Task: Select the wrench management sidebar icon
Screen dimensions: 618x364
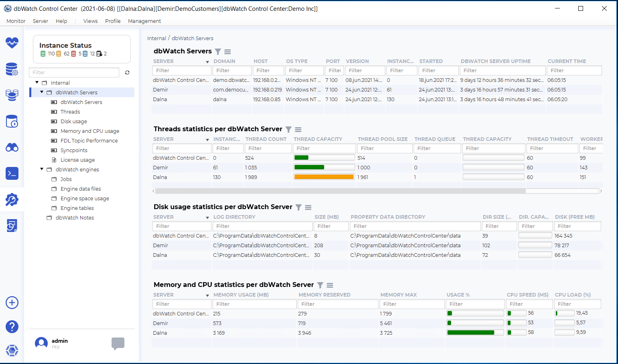Action: (12, 199)
